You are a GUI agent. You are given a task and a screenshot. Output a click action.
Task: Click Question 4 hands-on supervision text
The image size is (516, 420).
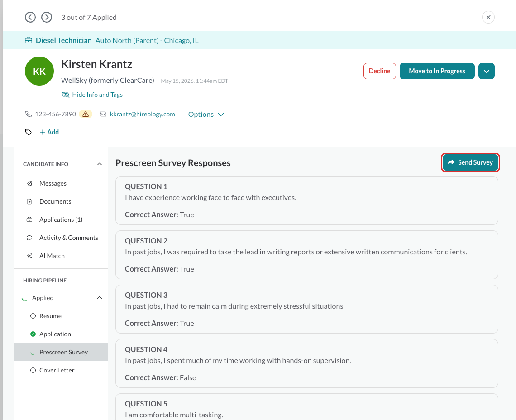(x=238, y=360)
